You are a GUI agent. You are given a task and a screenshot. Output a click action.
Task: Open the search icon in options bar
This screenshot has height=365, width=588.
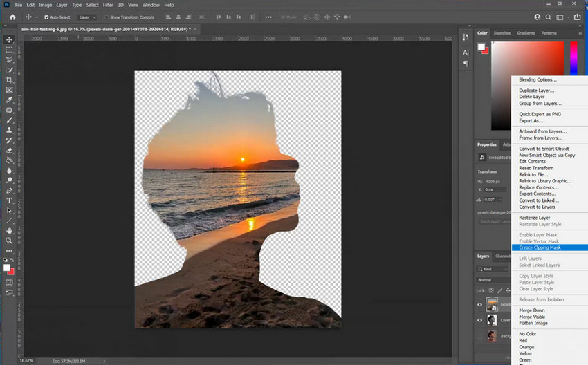tap(548, 17)
